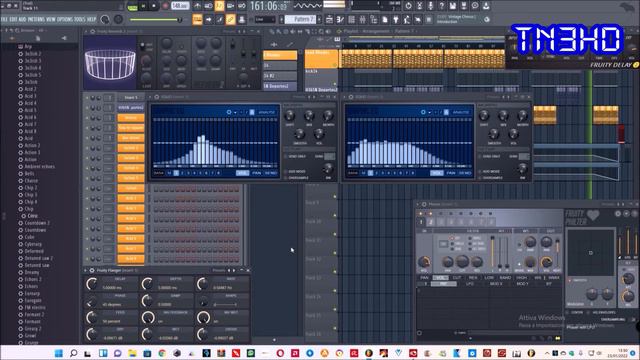Click ANALYZE in the left EQUO
Image resolution: width=640 pixels, height=360 pixels.
pyautogui.click(x=267, y=112)
